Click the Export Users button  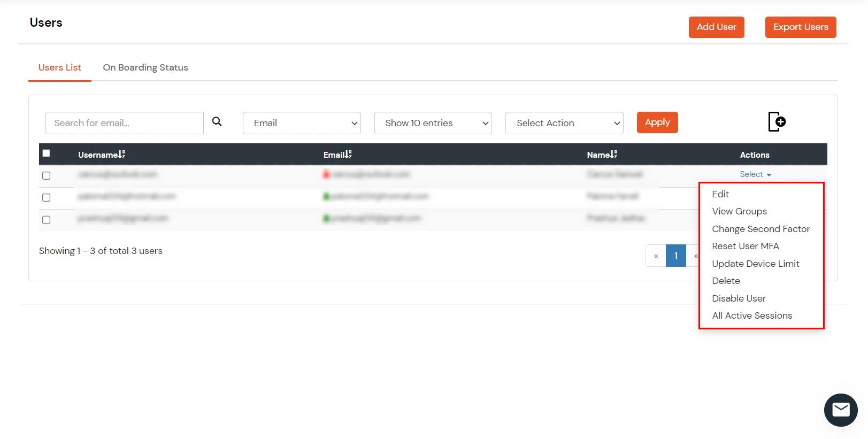pos(801,27)
